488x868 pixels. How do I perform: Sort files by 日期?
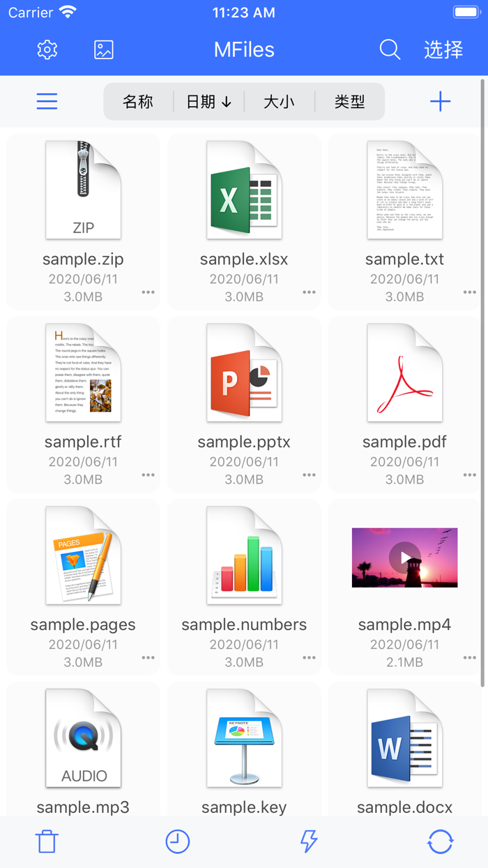pyautogui.click(x=208, y=102)
